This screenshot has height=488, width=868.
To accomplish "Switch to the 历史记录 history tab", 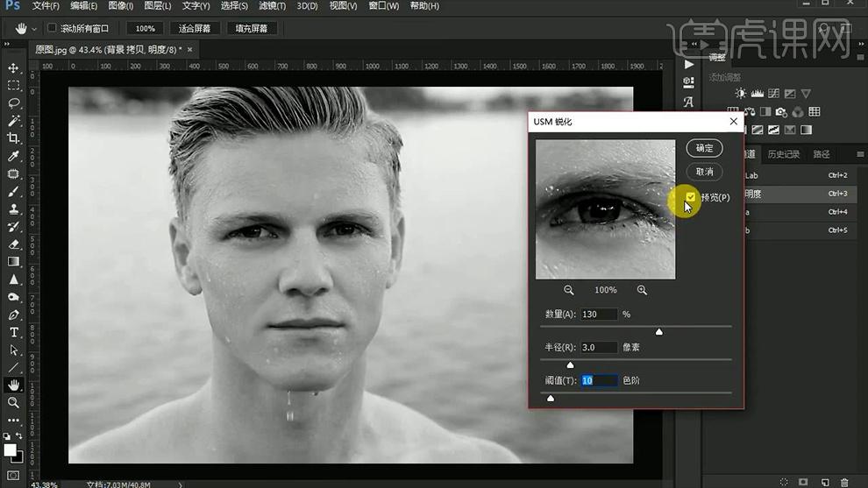I will [784, 154].
